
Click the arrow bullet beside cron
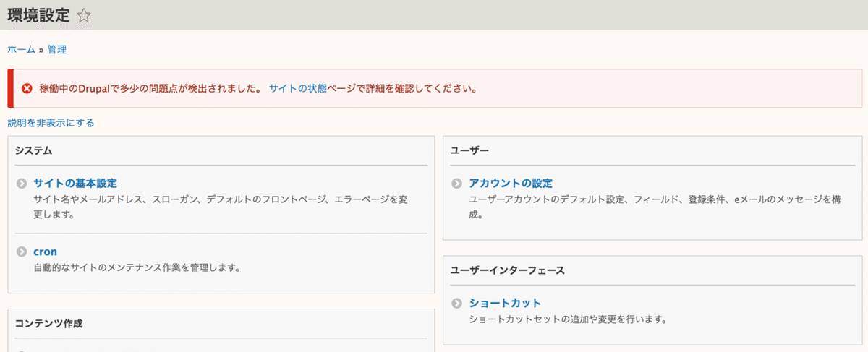(x=22, y=252)
